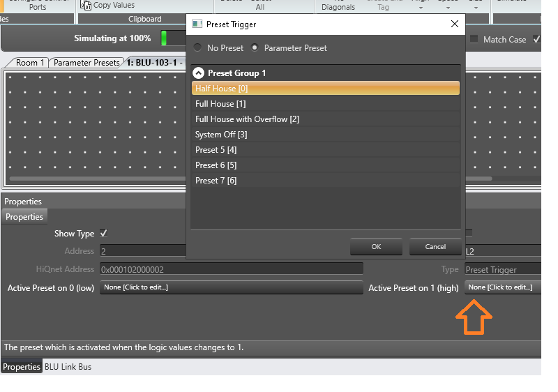
Task: Collapse Preset Group 1 using chevron
Action: coord(199,73)
